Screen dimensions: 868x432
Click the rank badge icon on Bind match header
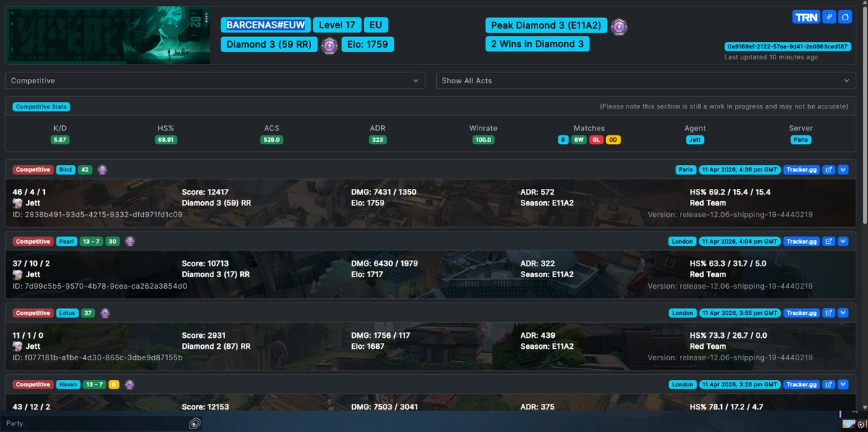pyautogui.click(x=102, y=170)
